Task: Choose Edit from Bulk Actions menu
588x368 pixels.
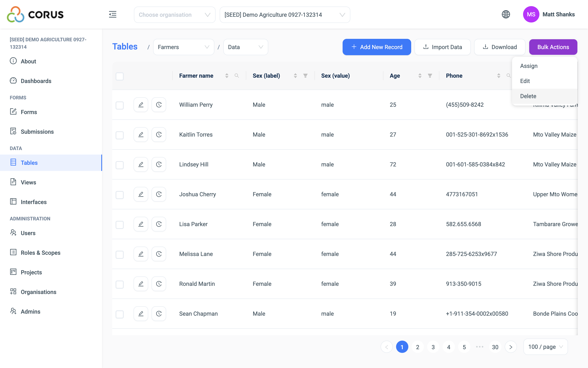Action: click(545, 81)
